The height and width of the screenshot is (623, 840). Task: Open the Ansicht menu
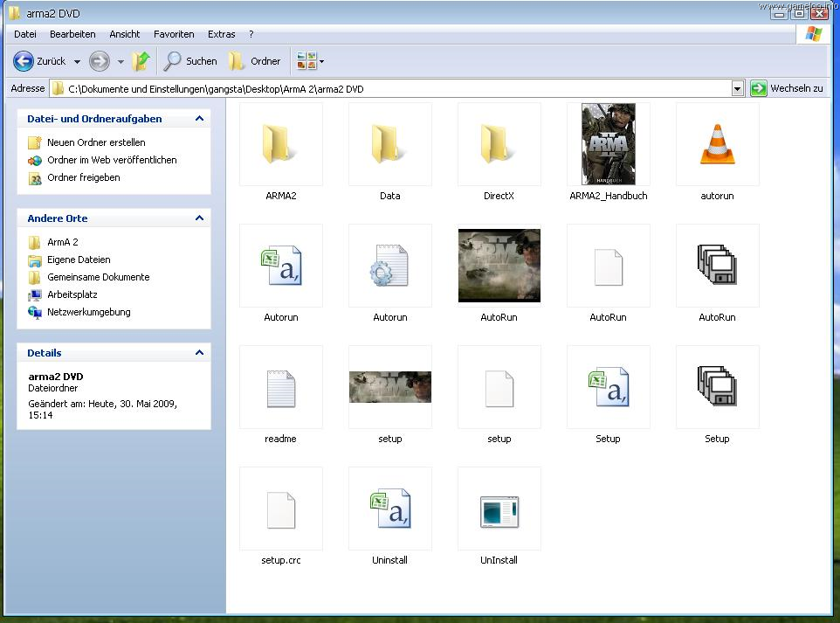[124, 34]
